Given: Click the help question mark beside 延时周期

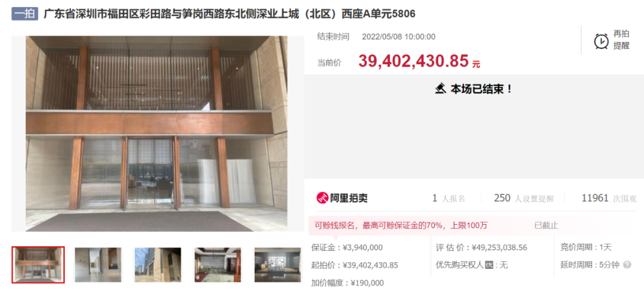Looking at the screenshot, I should [627, 265].
